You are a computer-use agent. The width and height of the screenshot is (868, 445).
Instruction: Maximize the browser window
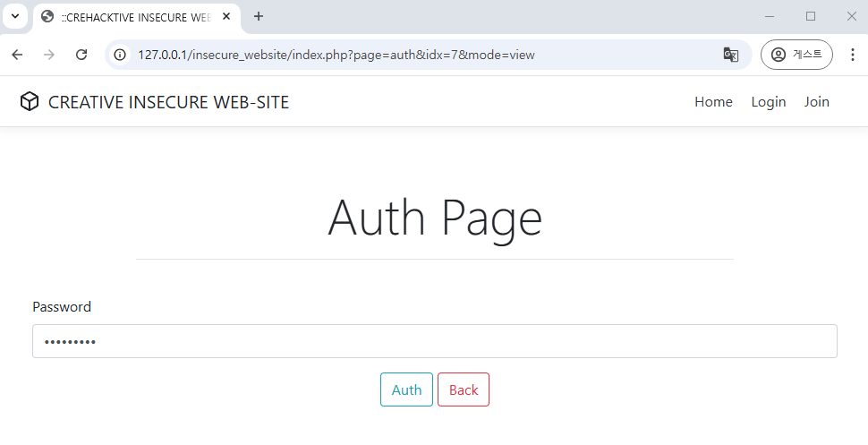(x=811, y=17)
